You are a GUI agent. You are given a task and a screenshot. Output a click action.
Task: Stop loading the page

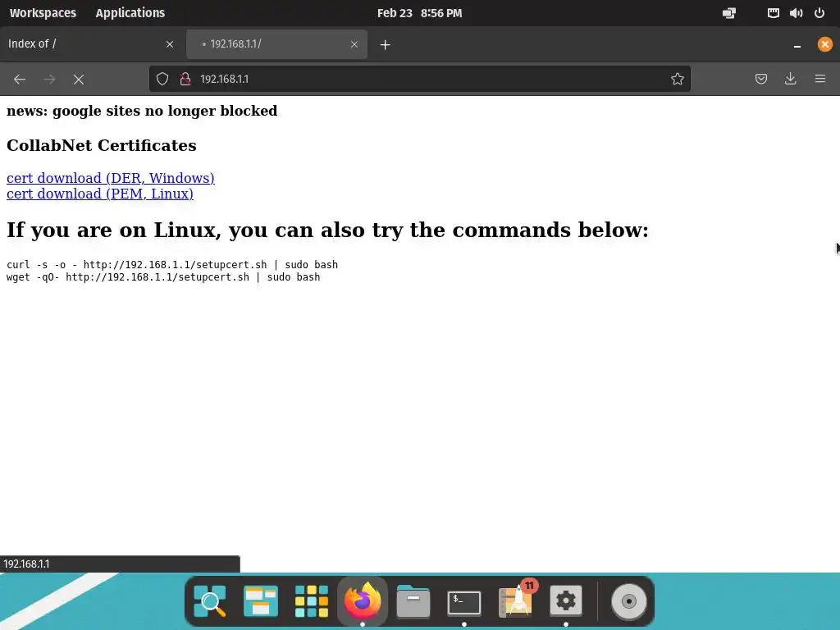(79, 80)
